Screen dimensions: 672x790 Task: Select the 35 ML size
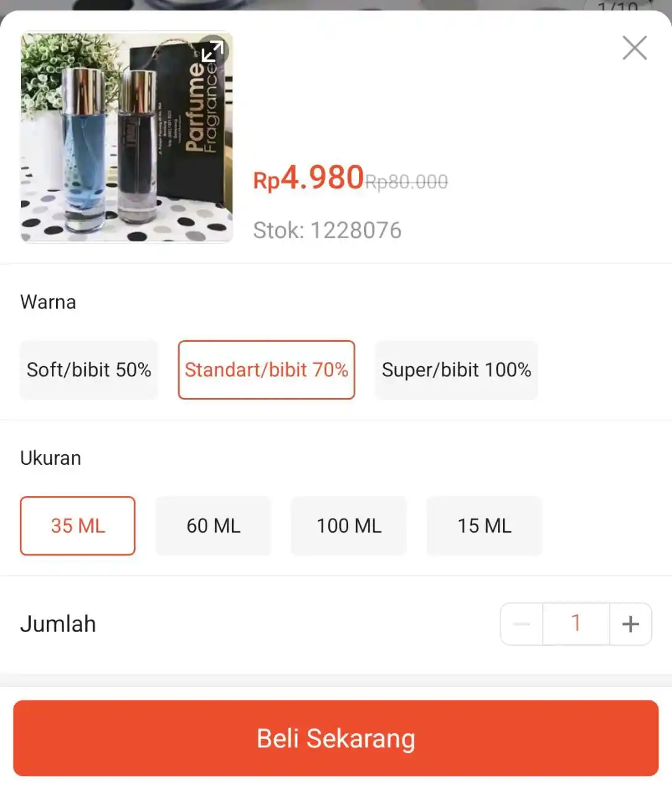(78, 526)
